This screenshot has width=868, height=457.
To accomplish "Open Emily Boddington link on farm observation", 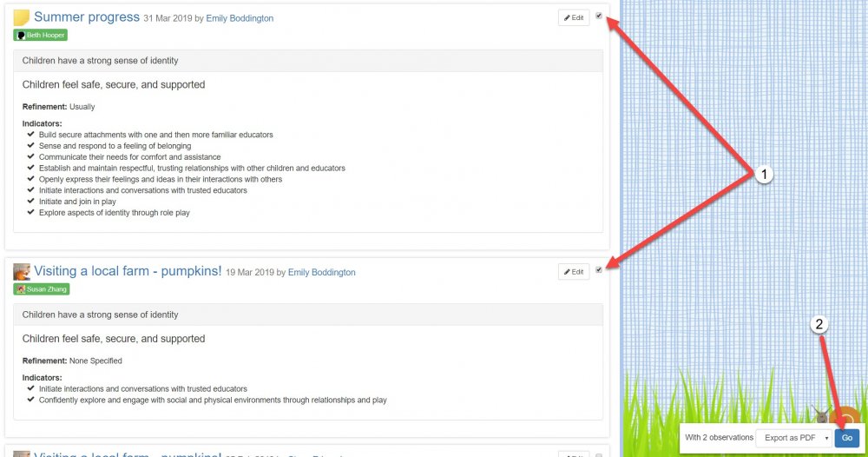I will 321,273.
